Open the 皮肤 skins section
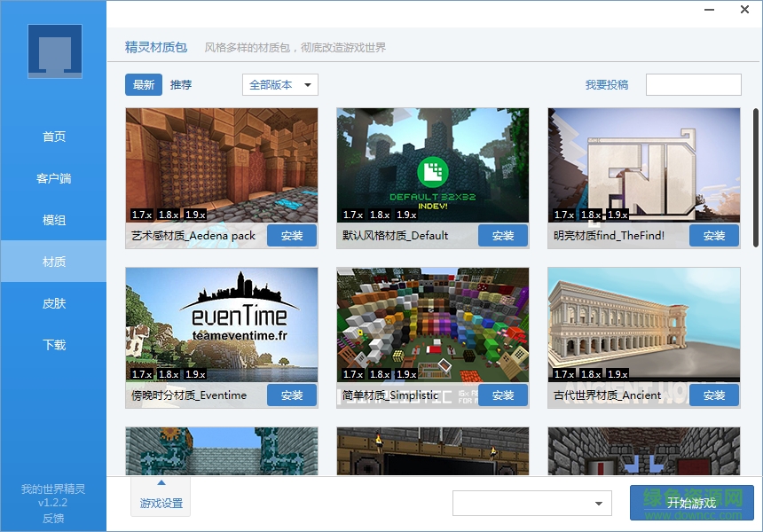Image resolution: width=763 pixels, height=532 pixels. (54, 303)
